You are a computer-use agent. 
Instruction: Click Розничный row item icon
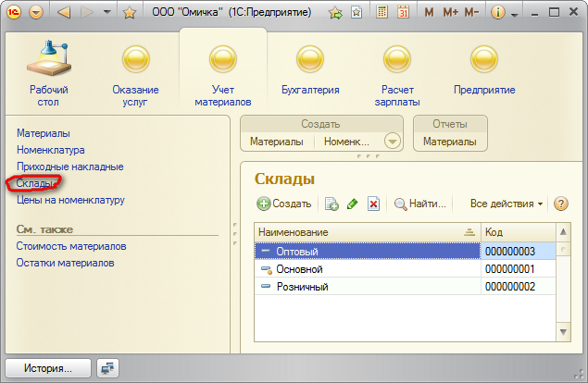tap(266, 286)
